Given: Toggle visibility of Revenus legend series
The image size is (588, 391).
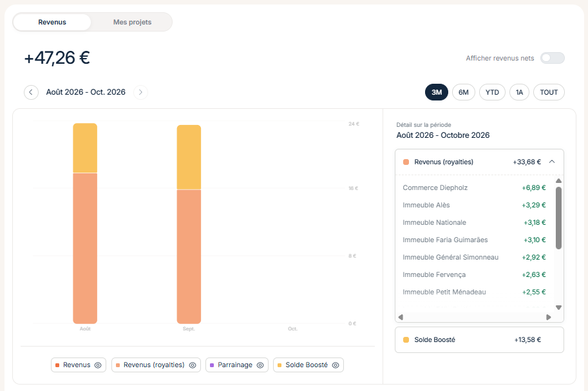Looking at the screenshot, I should [x=98, y=365].
